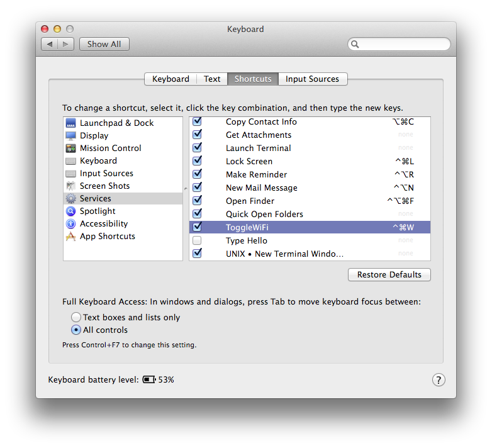Open help with the question mark button
The height and width of the screenshot is (448, 492).
439,379
